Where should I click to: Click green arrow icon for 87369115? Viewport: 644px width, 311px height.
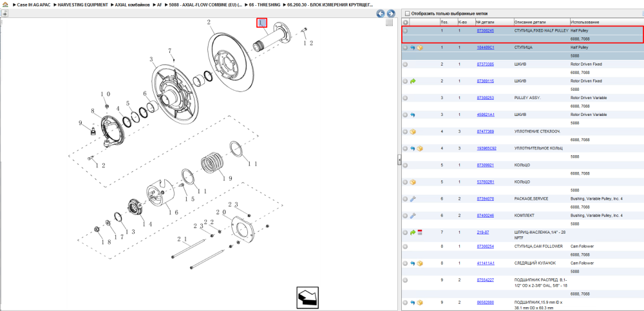tap(413, 81)
